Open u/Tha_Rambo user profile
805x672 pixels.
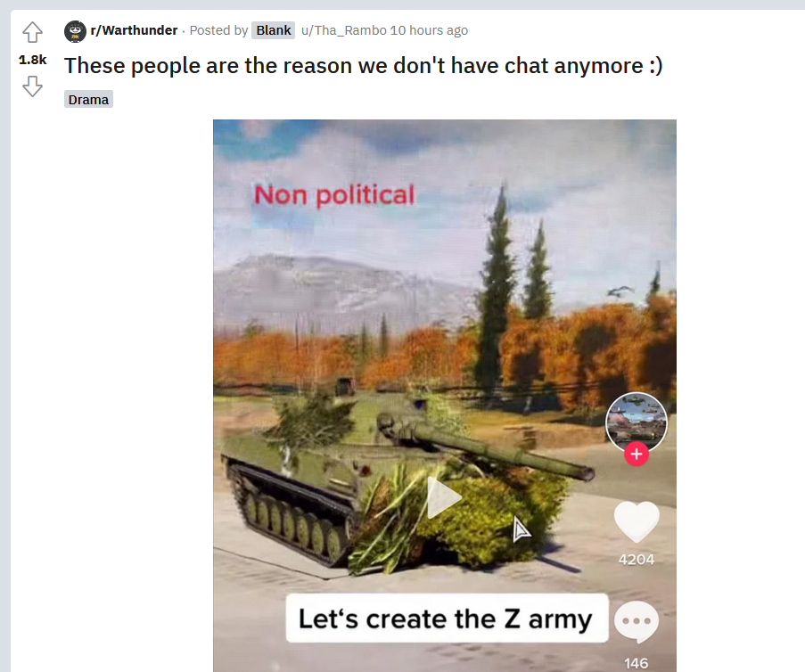pos(343,30)
